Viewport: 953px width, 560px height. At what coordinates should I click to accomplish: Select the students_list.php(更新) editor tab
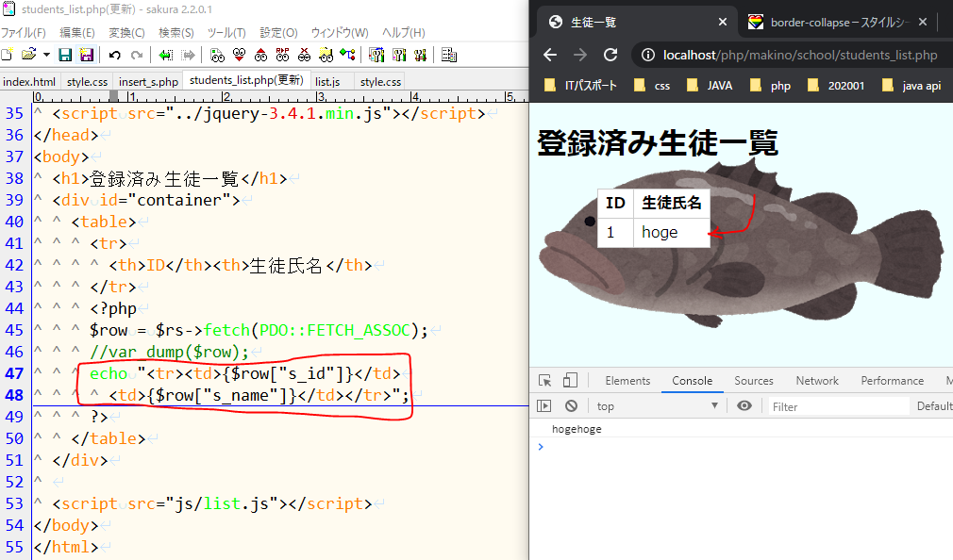[246, 80]
